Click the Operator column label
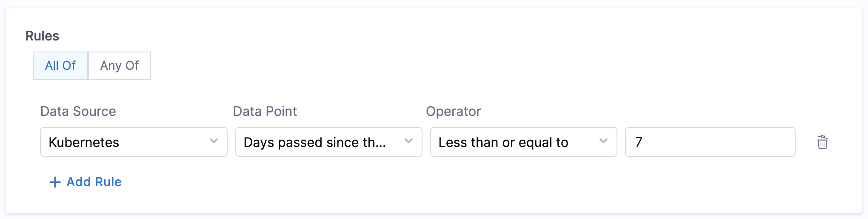The height and width of the screenshot is (219, 868). pyautogui.click(x=453, y=111)
